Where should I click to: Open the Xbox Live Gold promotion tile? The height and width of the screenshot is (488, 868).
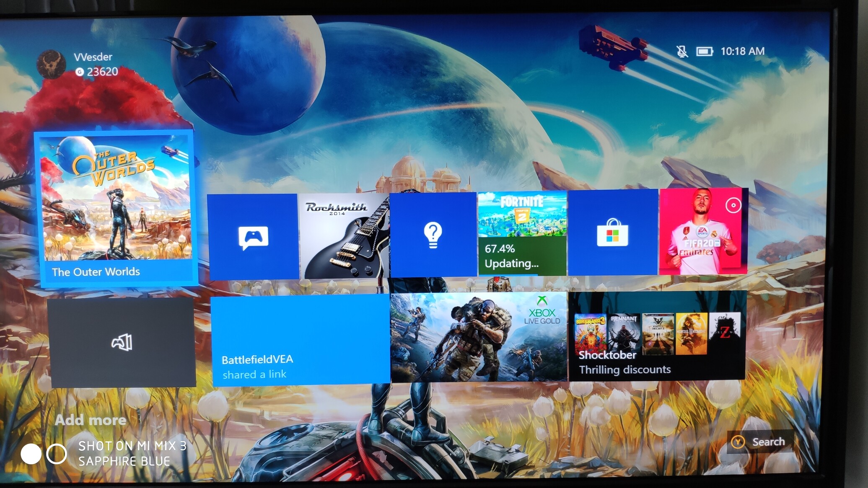click(x=479, y=337)
